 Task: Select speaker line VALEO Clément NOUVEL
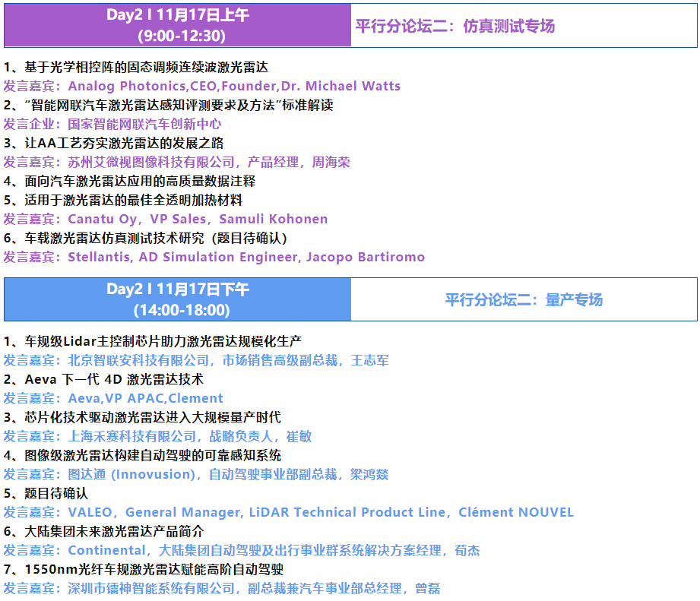click(288, 512)
